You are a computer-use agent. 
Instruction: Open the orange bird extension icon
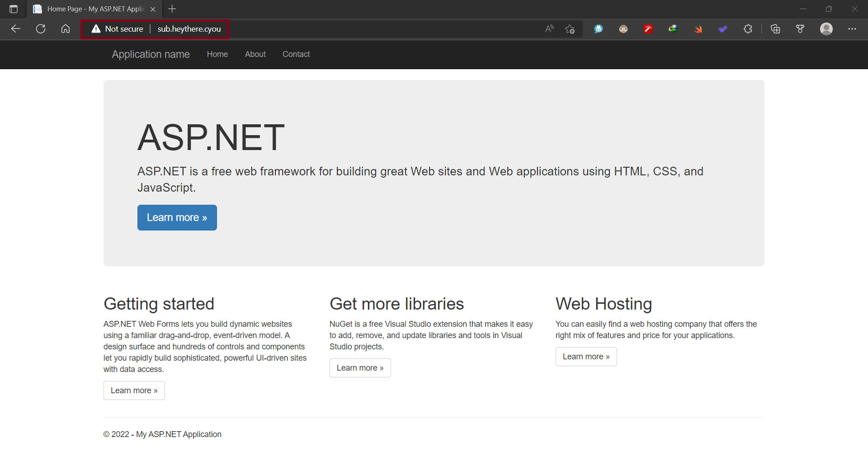coord(698,29)
